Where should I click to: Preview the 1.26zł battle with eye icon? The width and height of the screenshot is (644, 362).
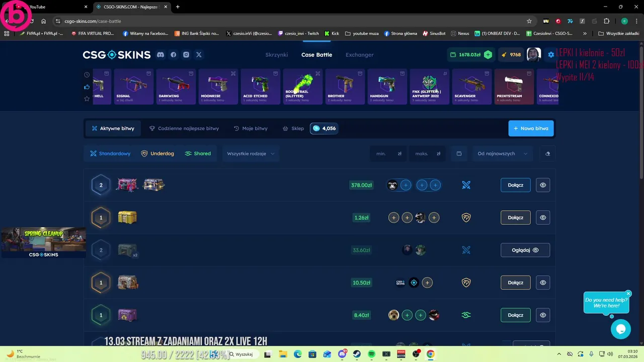pos(543,218)
